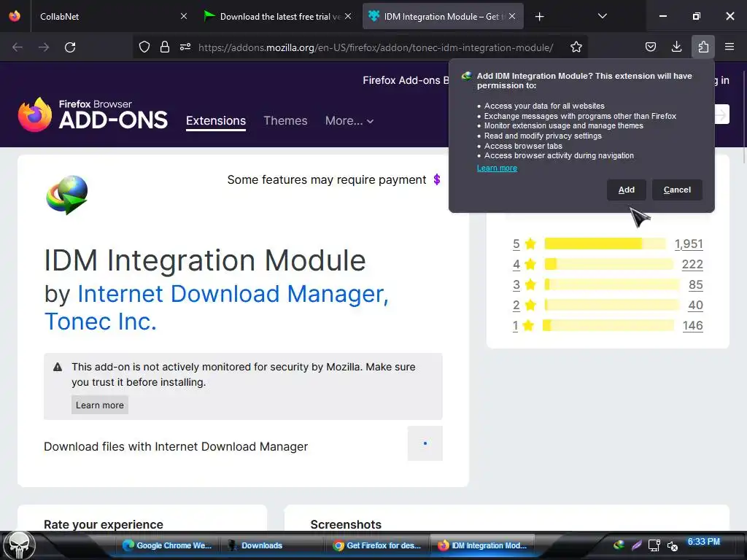Close the IDM Integration Module tab

click(x=512, y=16)
